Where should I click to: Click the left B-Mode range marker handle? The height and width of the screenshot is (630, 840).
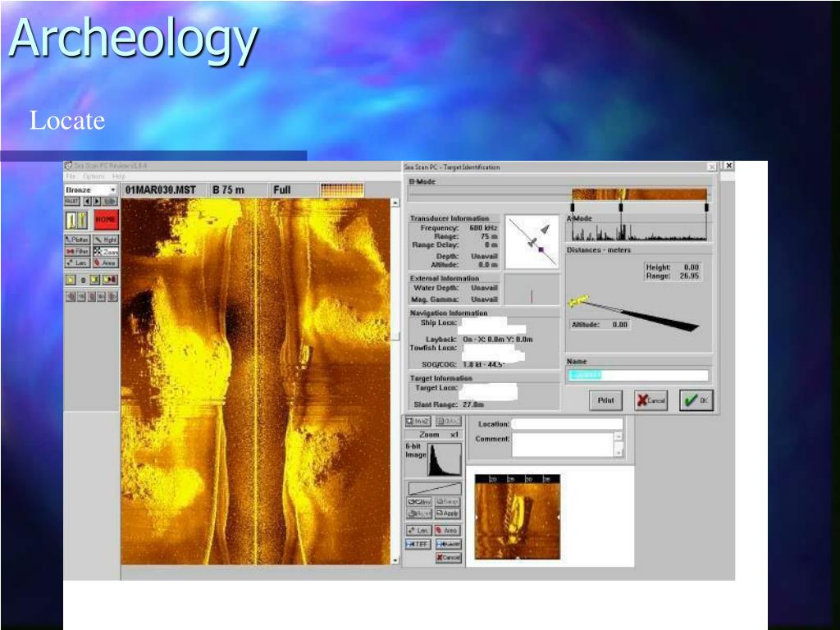pos(573,207)
